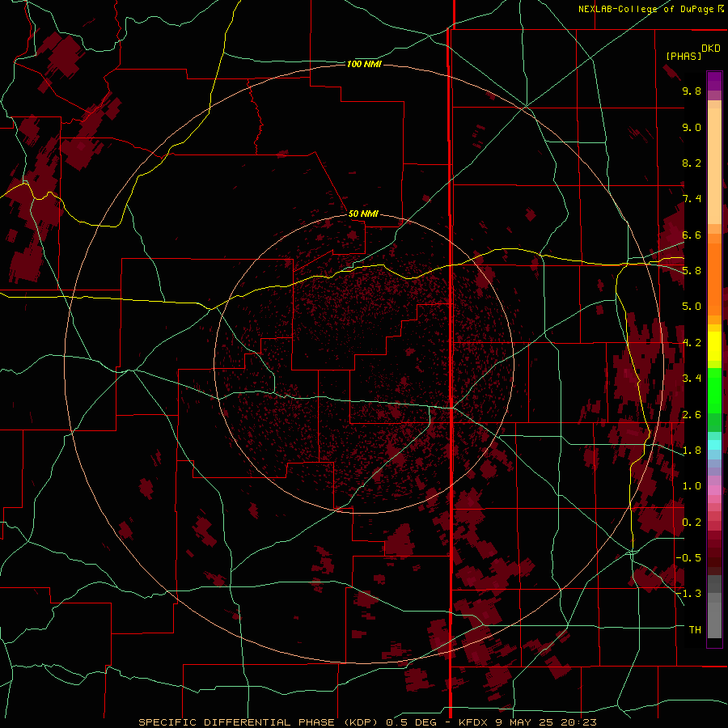This screenshot has height=728, width=728.
Task: Select the 9.8 value on color scale
Action: pos(692,91)
